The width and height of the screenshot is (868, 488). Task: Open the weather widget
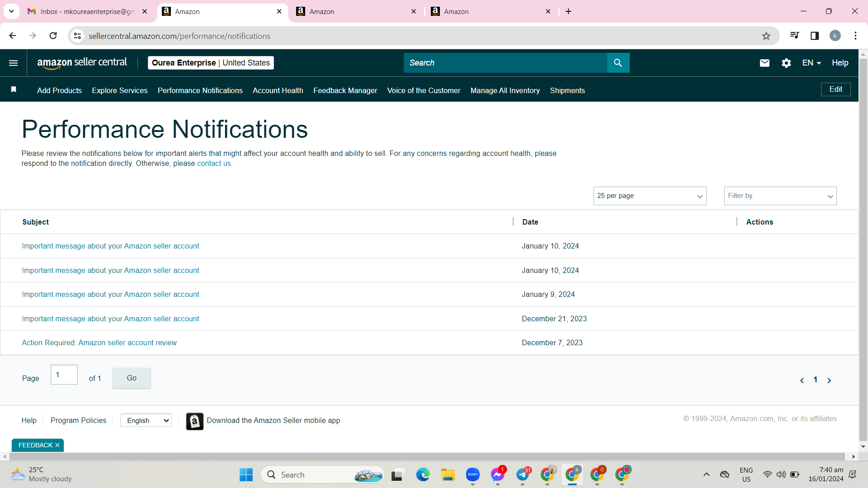[42, 474]
